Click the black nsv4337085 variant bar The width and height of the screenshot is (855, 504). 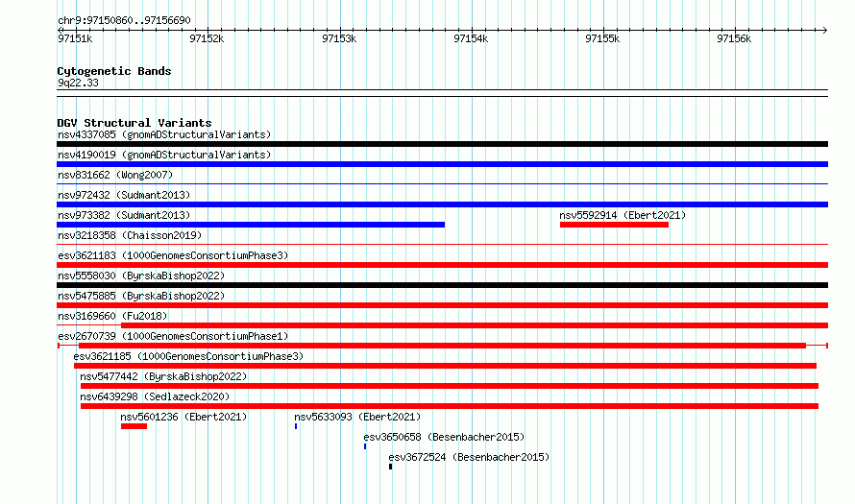442,144
